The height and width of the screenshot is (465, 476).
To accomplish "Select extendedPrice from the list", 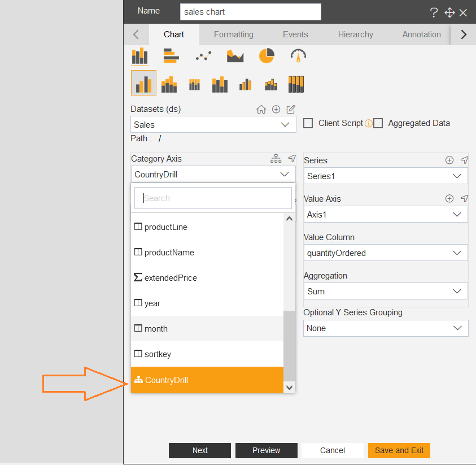I will click(x=207, y=277).
